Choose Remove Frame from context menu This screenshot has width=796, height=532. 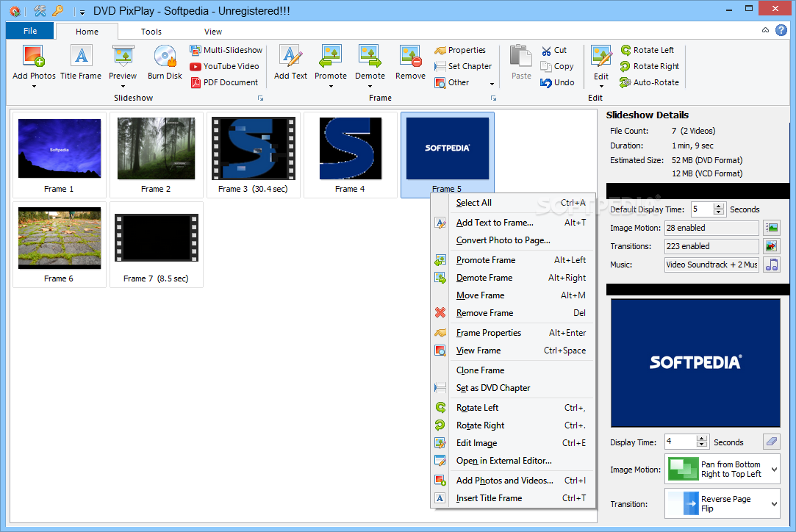point(513,313)
